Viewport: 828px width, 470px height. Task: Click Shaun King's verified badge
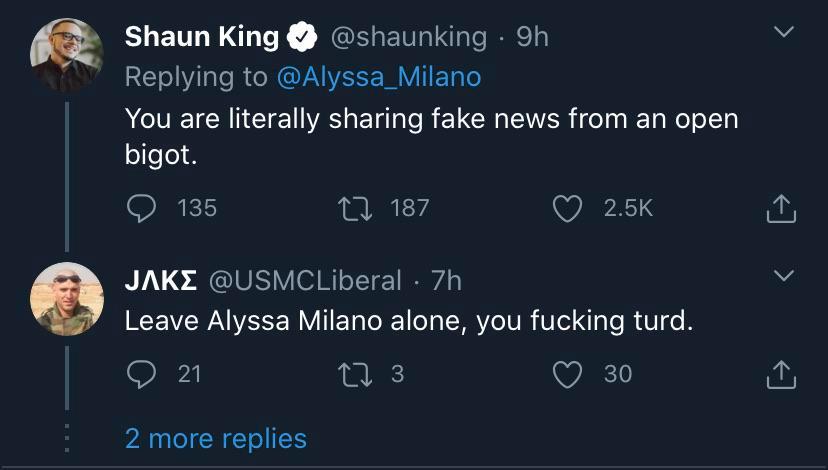(301, 37)
